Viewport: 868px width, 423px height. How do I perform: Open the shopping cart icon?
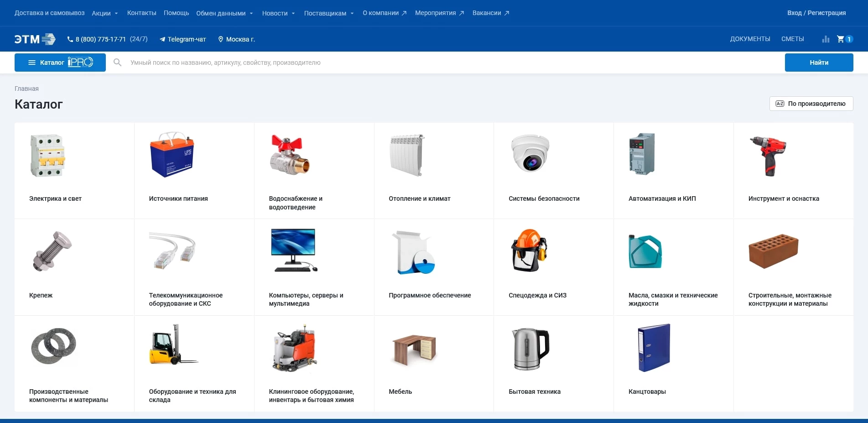click(x=841, y=39)
